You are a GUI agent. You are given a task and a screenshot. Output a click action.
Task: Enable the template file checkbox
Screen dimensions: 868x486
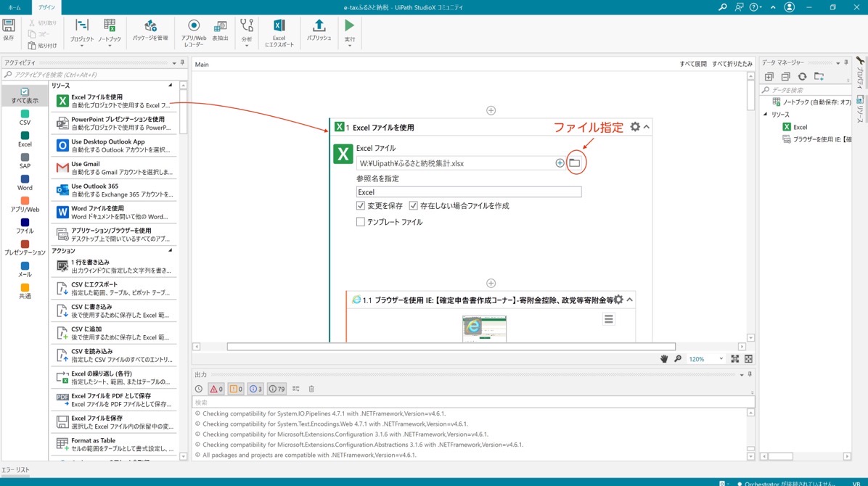click(x=361, y=221)
